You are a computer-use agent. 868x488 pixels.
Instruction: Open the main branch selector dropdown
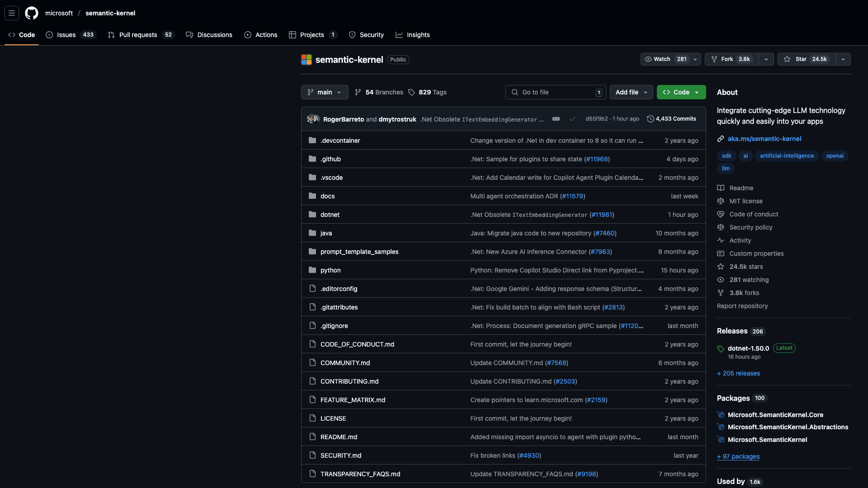325,92
